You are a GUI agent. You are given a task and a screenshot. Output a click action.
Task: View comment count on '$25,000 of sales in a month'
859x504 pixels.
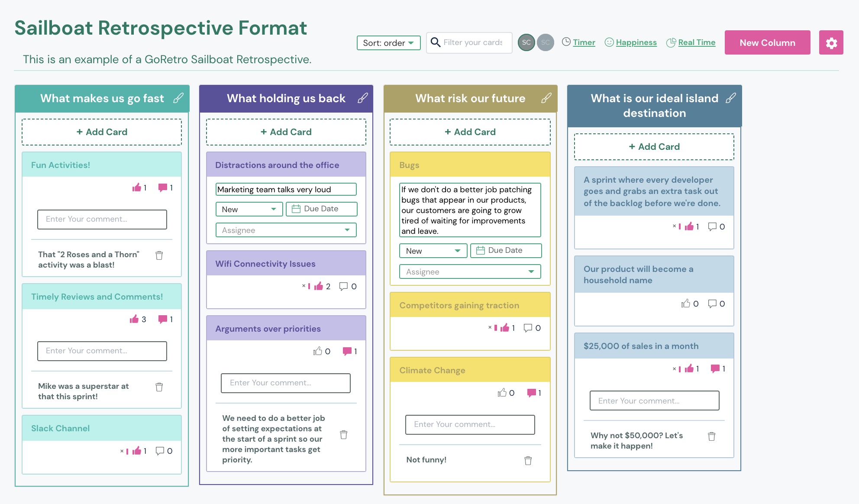click(x=714, y=369)
